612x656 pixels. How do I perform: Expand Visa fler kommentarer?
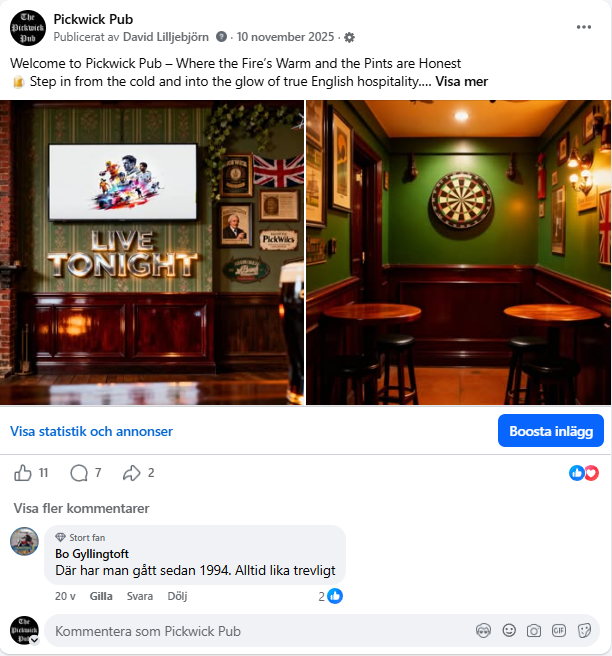(x=82, y=508)
